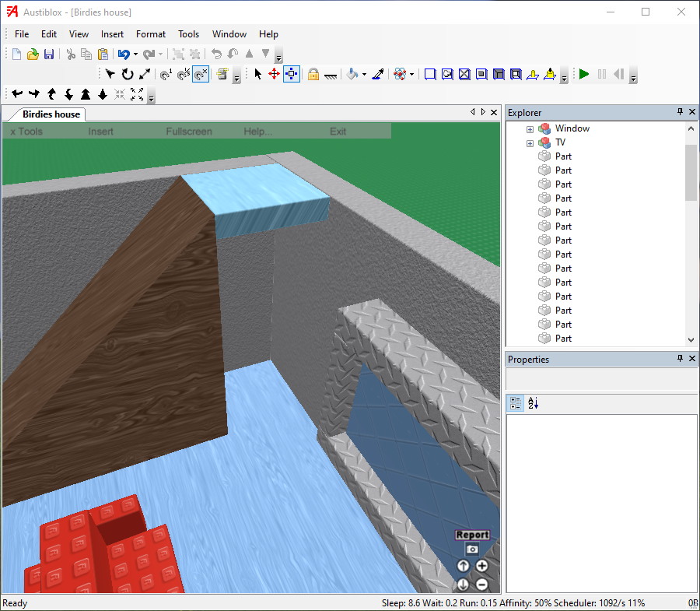The image size is (700, 611).
Task: Select the Motor surface tool
Action: pos(550,74)
